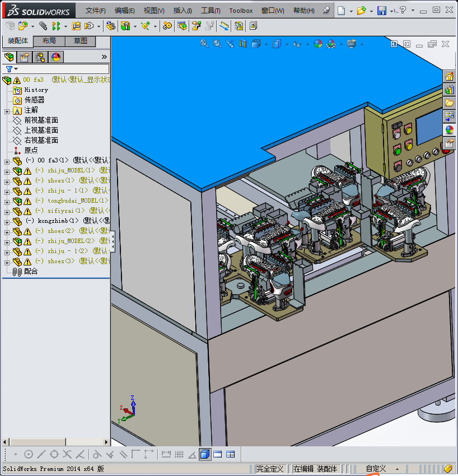Toggle the 3D model view button
Viewport: 458px width, 476px height.
coord(205,455)
